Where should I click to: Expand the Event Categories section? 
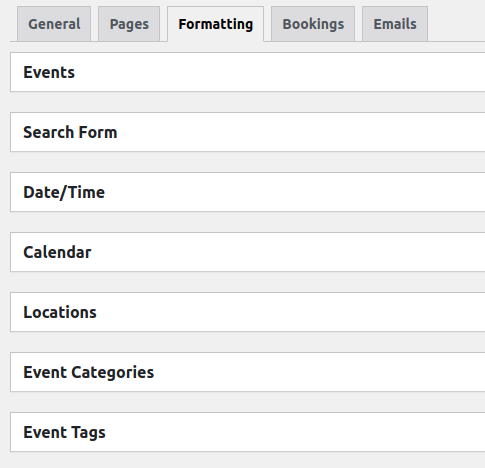248,372
